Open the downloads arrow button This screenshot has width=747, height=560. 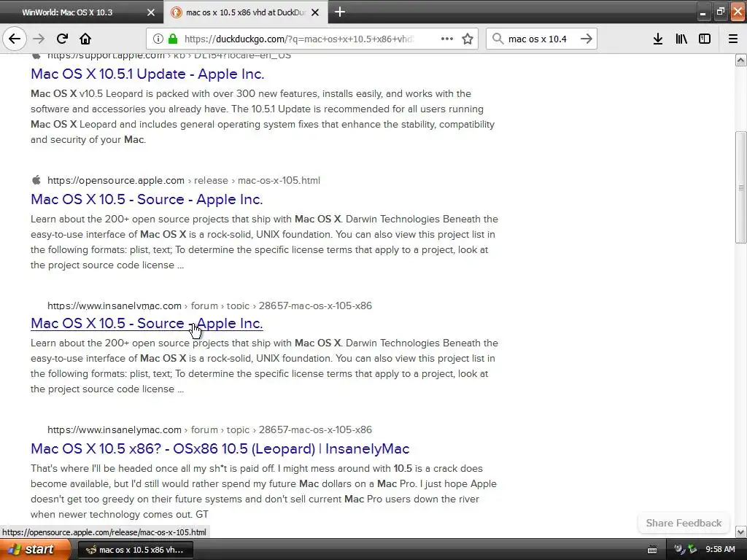pos(658,39)
